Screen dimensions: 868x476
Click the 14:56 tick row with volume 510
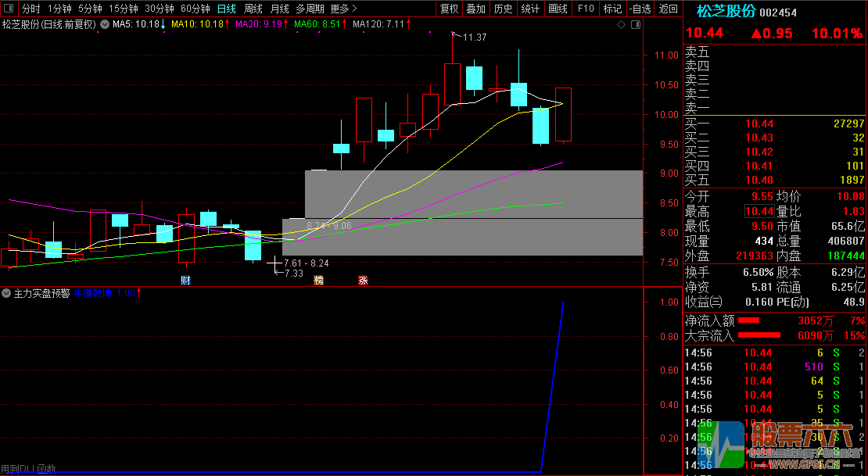coord(774,367)
